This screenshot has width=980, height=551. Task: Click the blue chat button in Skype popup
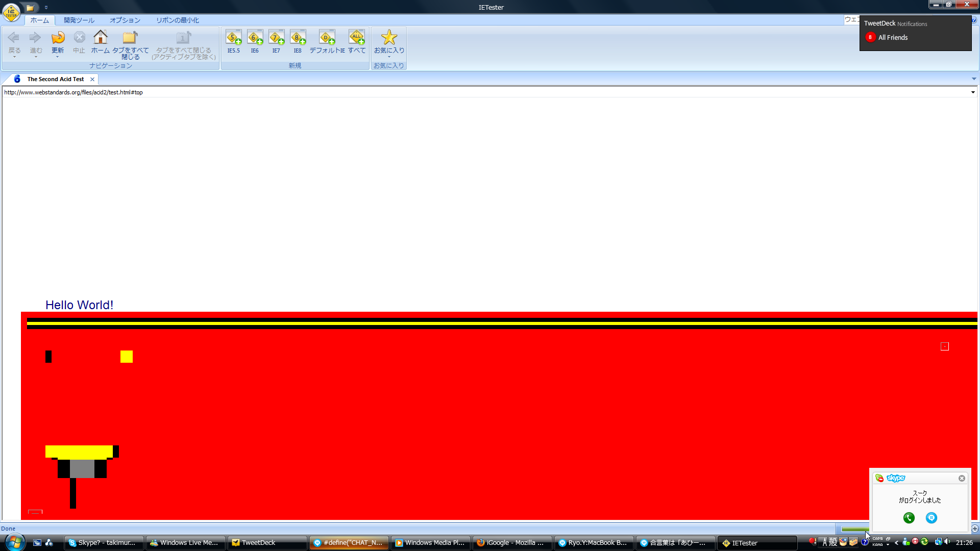pos(932,518)
